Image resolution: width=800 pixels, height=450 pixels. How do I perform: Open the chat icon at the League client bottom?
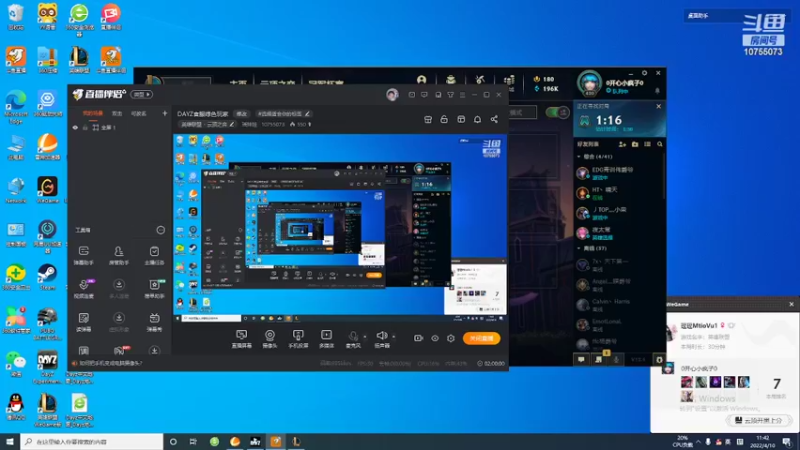[x=581, y=360]
